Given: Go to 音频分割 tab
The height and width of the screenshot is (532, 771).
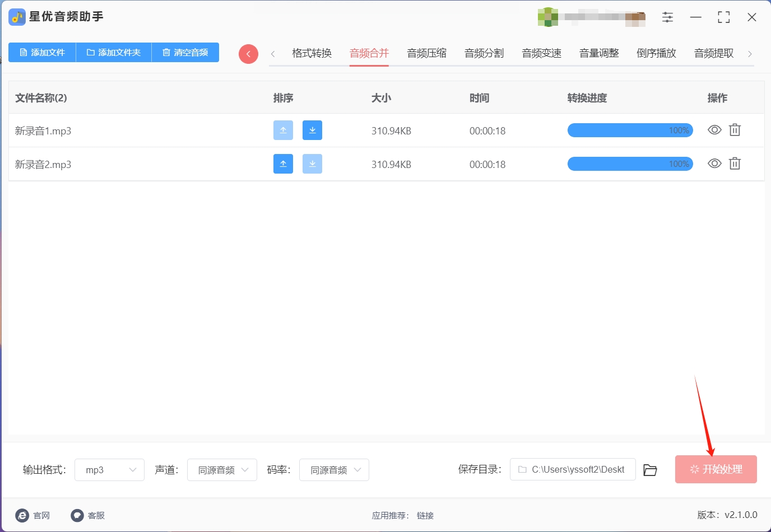Looking at the screenshot, I should (484, 53).
